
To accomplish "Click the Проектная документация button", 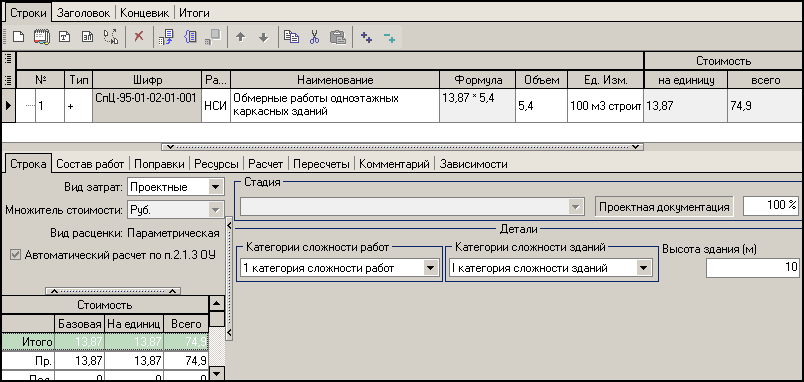I will coord(664,207).
